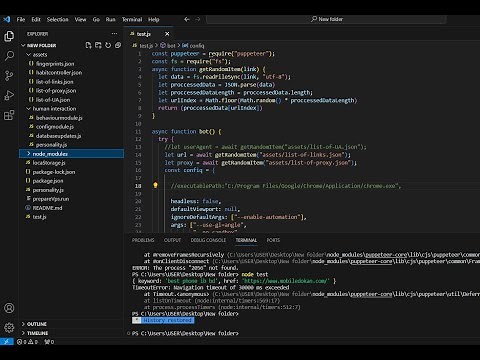Open the Edit menu
480x360 pixels.
36,19
